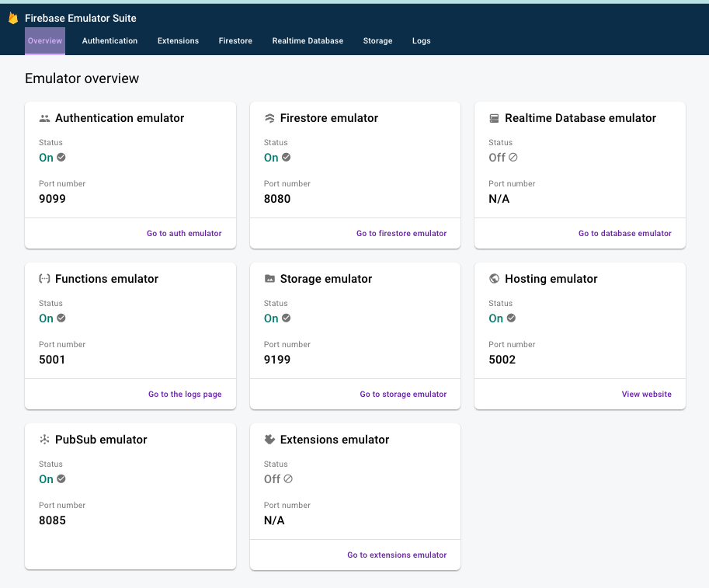Click the Hosting emulator globe icon
The image size is (709, 588).
494,279
